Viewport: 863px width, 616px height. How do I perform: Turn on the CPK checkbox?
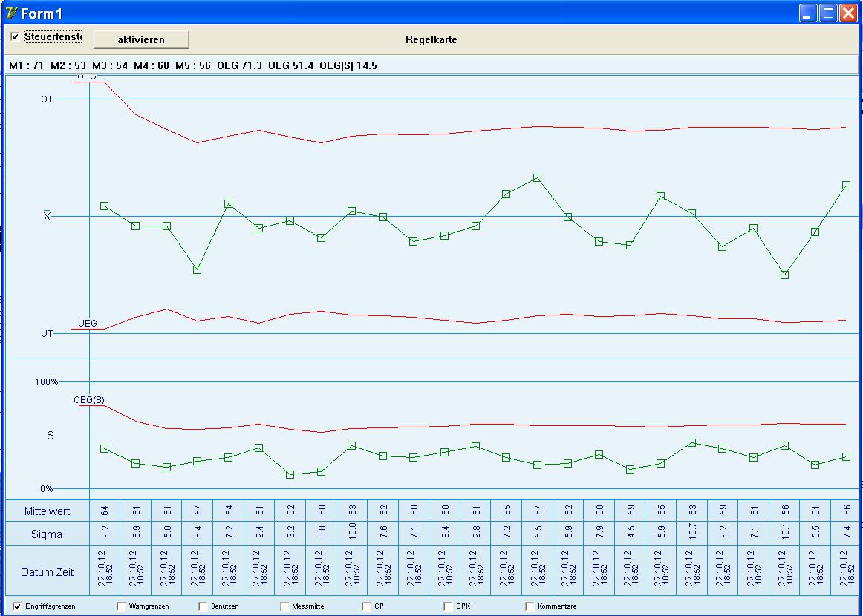(x=448, y=606)
